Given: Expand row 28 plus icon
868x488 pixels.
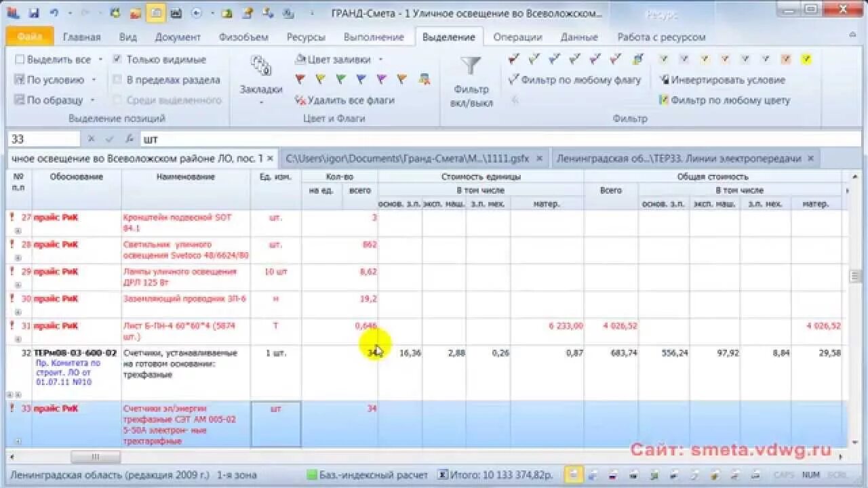Looking at the screenshot, I should pos(18,258).
